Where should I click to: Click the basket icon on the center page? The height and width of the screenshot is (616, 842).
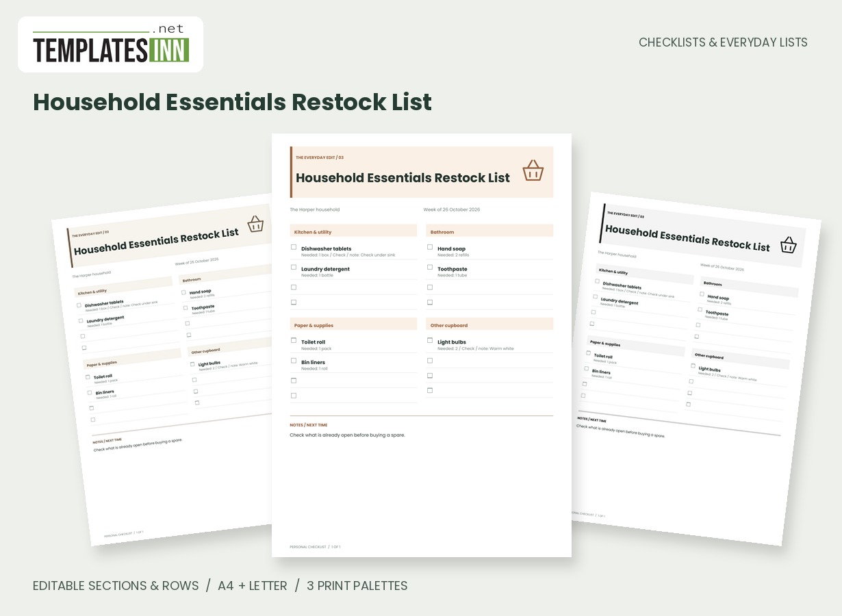(x=533, y=170)
